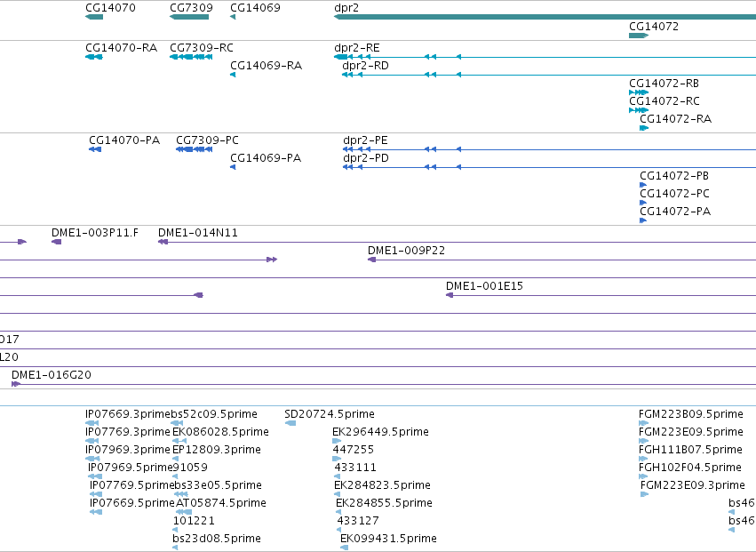Viewport: 756px width, 552px height.
Task: Select the CG14072-RA transcript
Action: coord(644,128)
